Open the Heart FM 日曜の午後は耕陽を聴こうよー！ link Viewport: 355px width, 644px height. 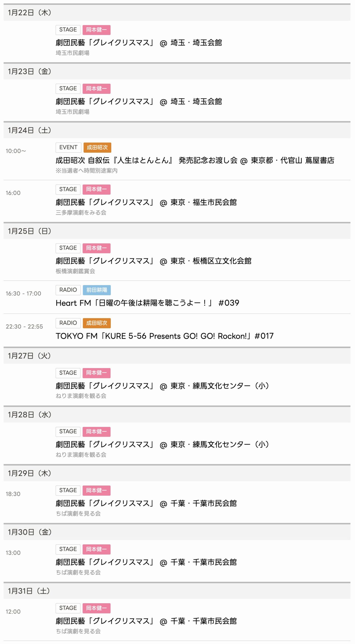click(x=147, y=303)
